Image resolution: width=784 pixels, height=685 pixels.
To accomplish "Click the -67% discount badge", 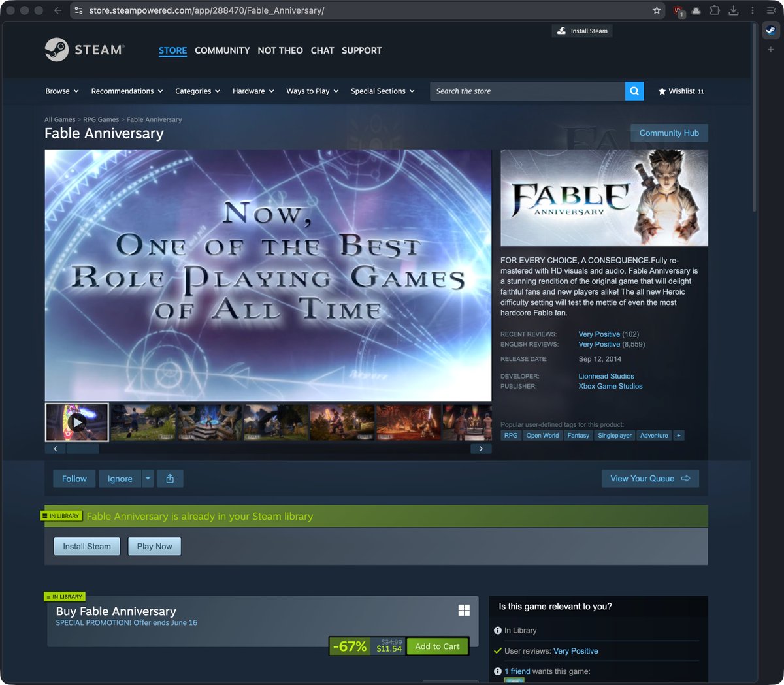I will click(350, 646).
